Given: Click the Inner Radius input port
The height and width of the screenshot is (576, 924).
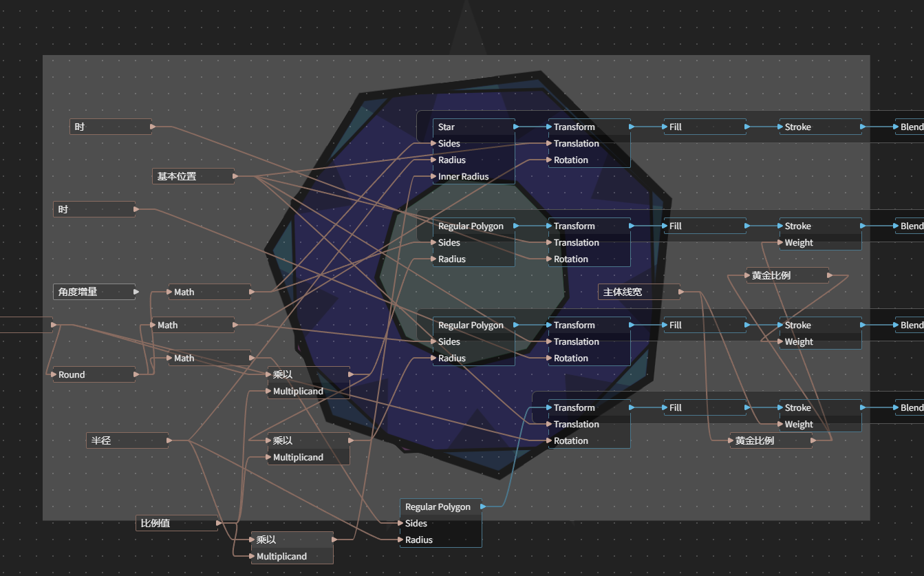Looking at the screenshot, I should click(433, 176).
